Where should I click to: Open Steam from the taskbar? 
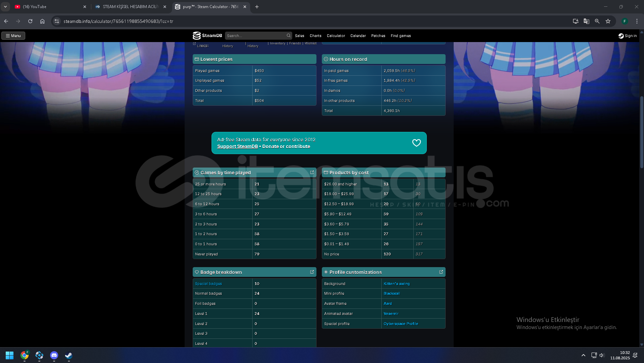click(x=69, y=355)
